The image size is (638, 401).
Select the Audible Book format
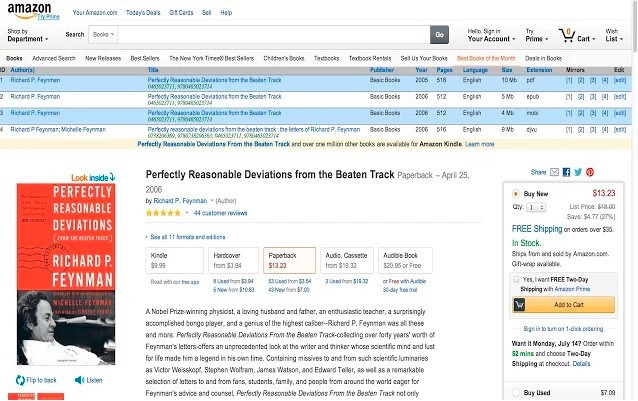click(x=405, y=260)
